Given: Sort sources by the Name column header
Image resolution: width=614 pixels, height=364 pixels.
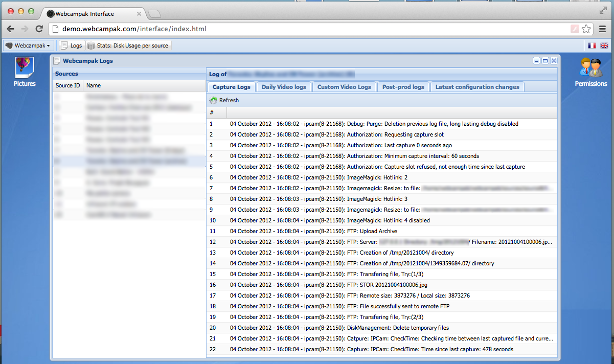Looking at the screenshot, I should point(145,86).
